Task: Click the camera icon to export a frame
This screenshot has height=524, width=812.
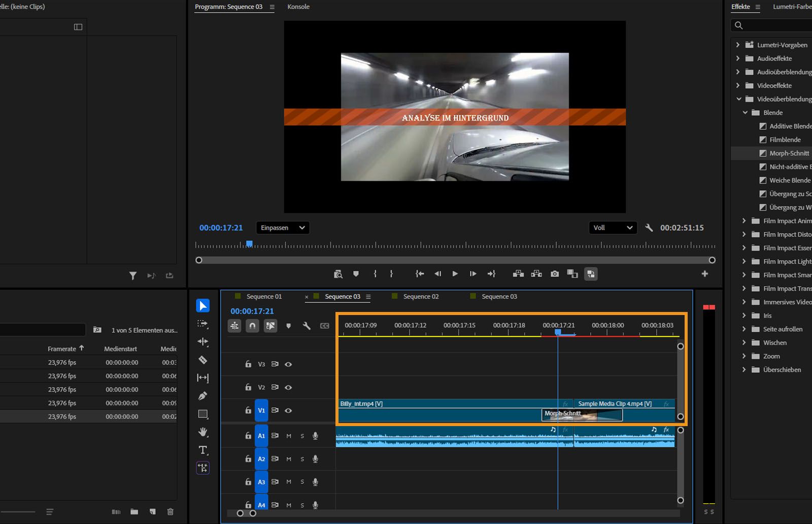Action: coord(554,274)
